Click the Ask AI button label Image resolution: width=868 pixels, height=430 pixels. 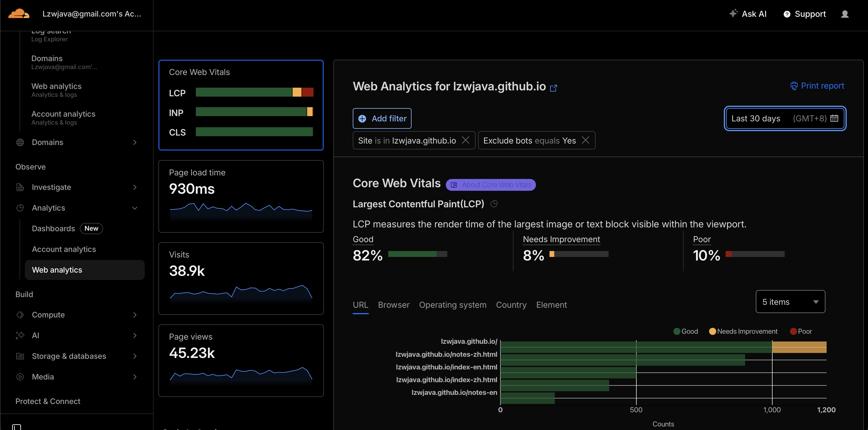754,14
